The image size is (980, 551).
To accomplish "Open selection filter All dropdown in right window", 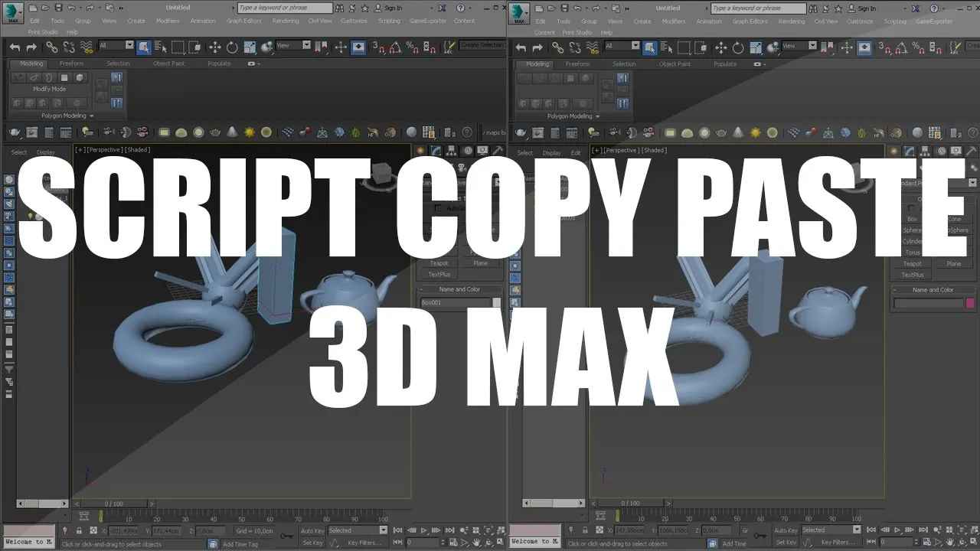I will tap(622, 46).
